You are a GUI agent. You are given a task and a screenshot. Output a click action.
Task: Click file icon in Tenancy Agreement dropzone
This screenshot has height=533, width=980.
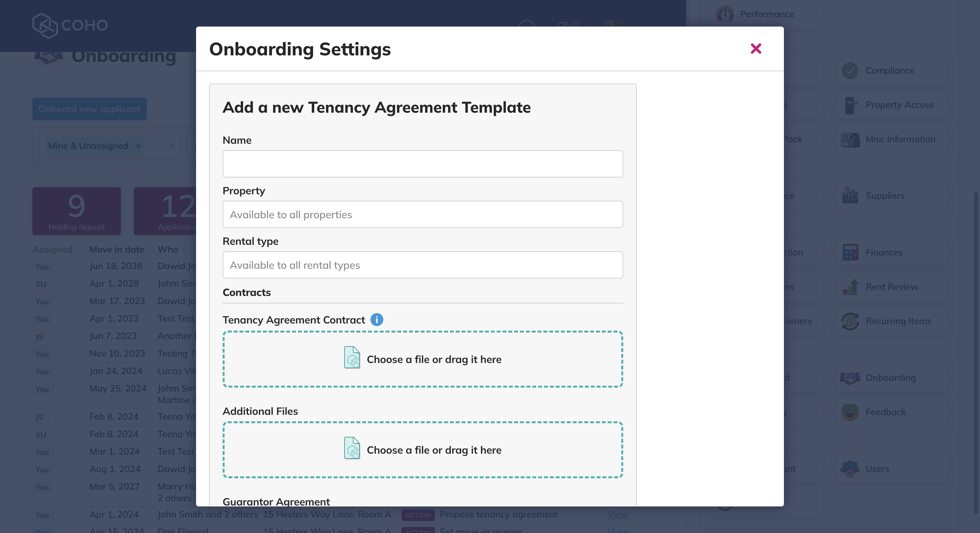pyautogui.click(x=352, y=357)
